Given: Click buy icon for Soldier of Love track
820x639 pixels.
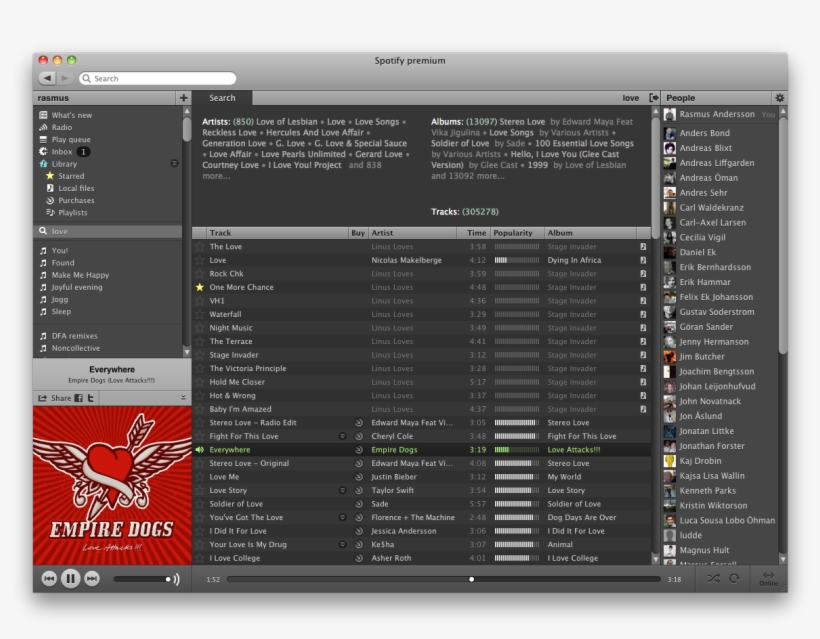Looking at the screenshot, I should click(x=359, y=504).
